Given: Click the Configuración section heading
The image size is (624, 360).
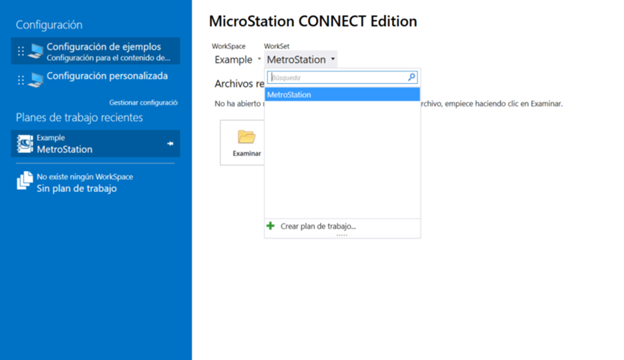Looking at the screenshot, I should click(x=49, y=25).
